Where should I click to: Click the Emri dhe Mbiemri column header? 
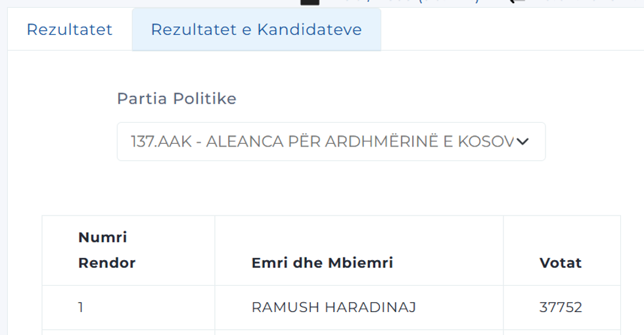click(x=322, y=263)
